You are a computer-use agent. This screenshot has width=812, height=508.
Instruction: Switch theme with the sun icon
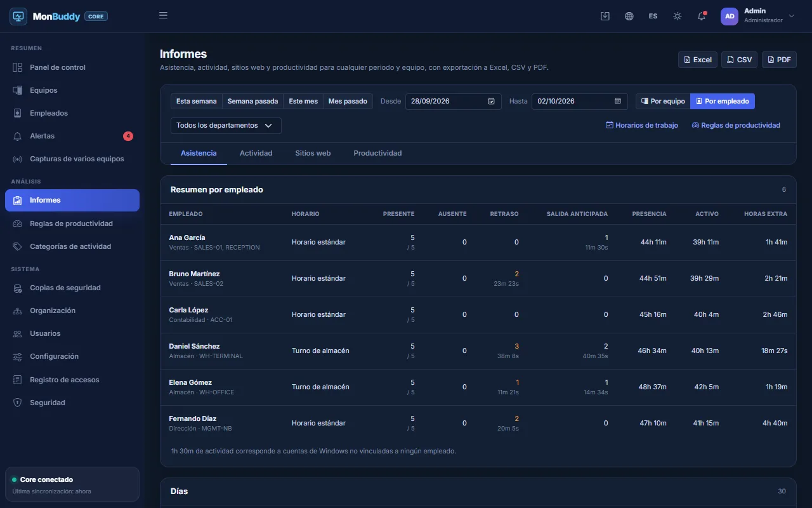point(678,16)
